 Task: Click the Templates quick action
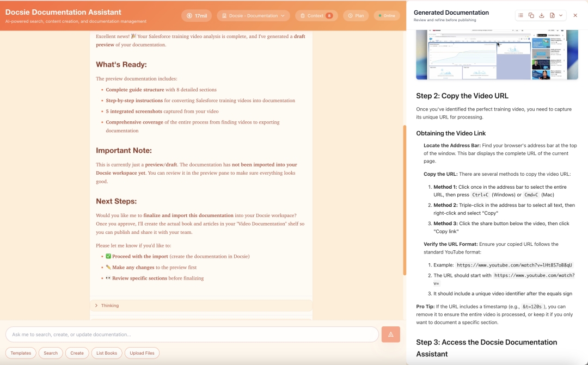click(x=21, y=353)
